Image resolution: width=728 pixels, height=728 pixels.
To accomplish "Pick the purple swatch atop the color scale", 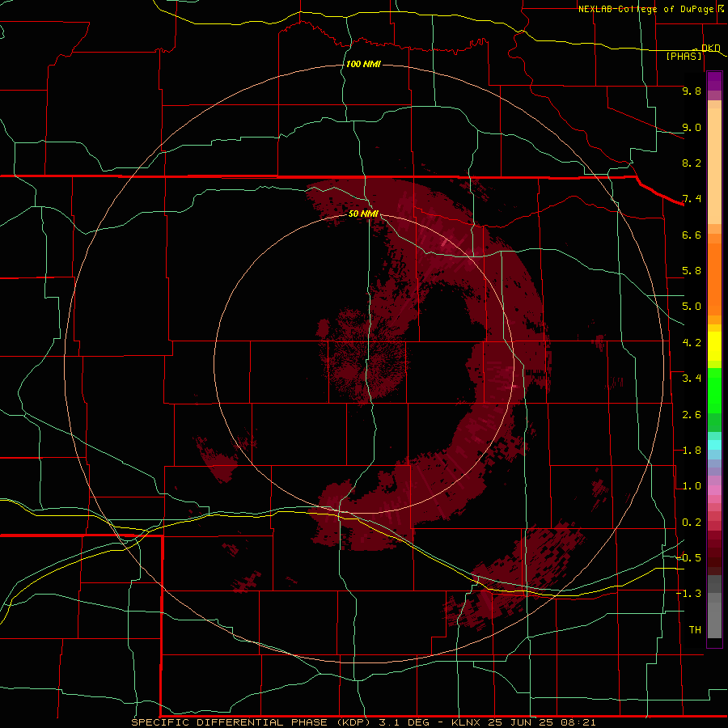I will point(714,81).
